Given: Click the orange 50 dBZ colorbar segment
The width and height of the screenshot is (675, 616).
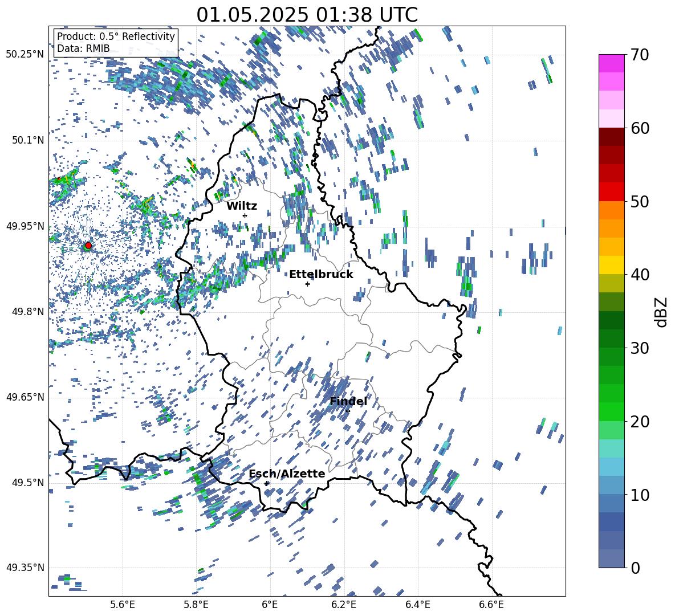Looking at the screenshot, I should [x=611, y=210].
